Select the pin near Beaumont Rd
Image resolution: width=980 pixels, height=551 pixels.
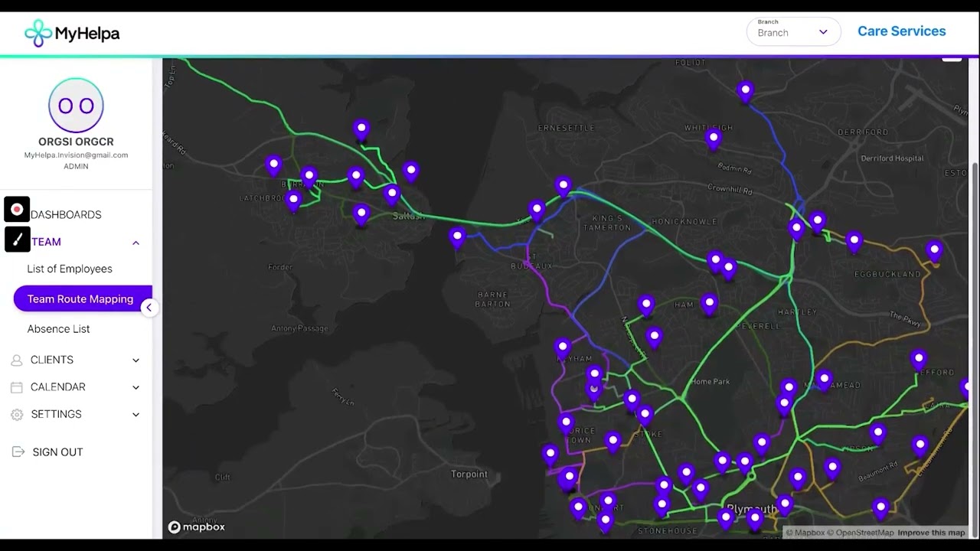click(x=832, y=468)
